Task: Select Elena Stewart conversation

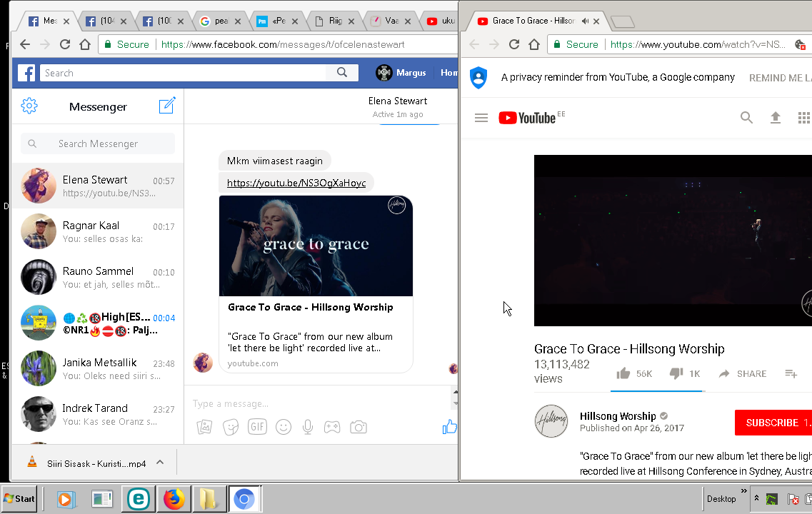Action: click(x=97, y=186)
